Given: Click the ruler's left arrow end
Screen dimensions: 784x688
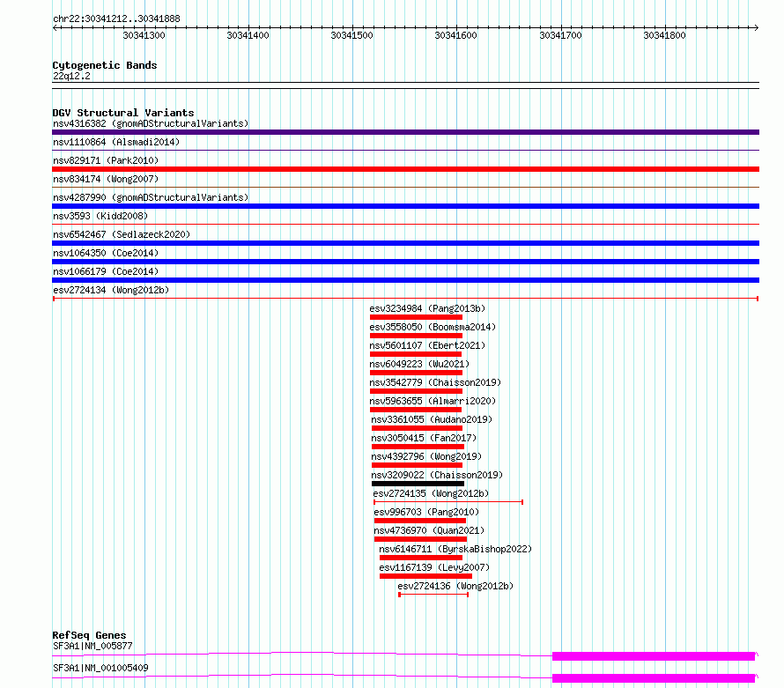Looking at the screenshot, I should pyautogui.click(x=55, y=28).
